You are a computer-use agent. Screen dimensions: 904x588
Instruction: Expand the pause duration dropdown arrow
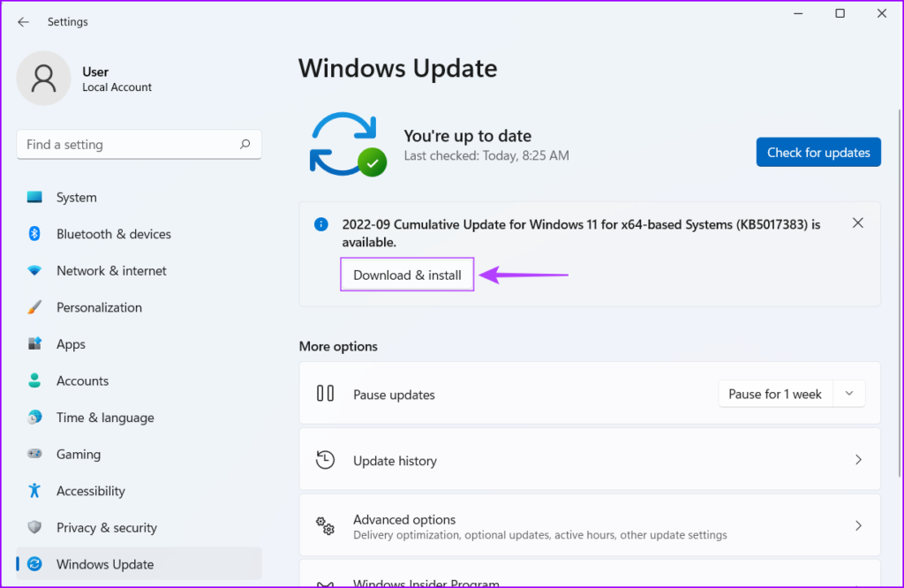click(849, 394)
